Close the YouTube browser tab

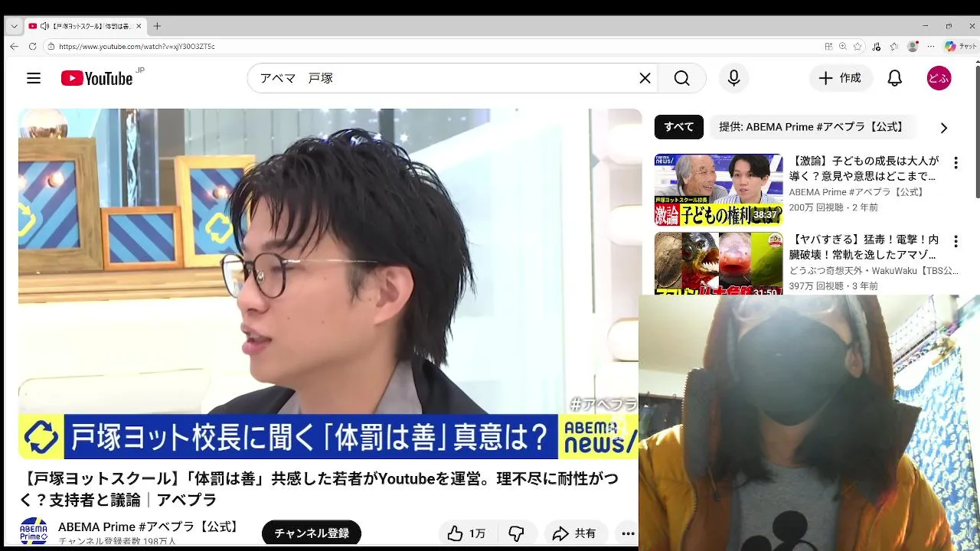139,26
